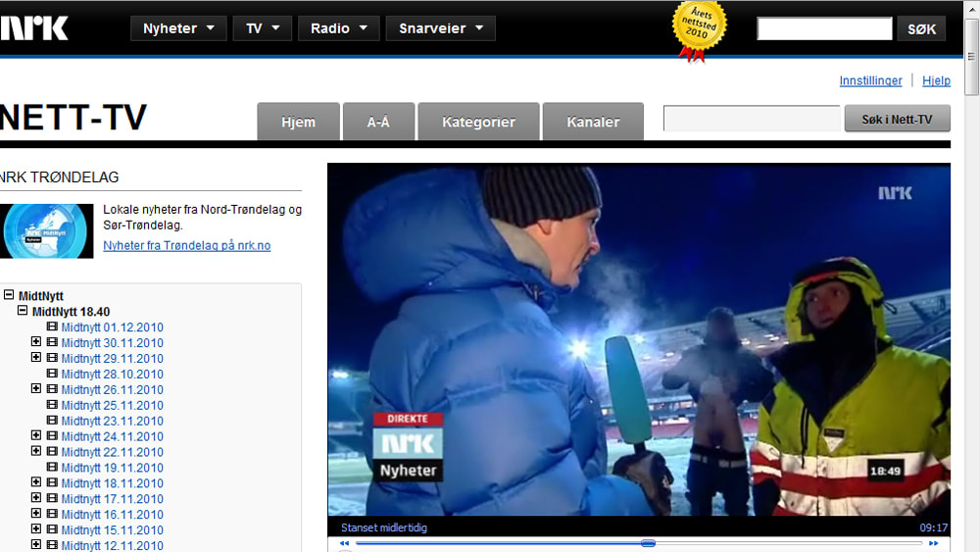Open the Radio dropdown menu
Image resolution: width=980 pixels, height=552 pixels.
pyautogui.click(x=338, y=28)
